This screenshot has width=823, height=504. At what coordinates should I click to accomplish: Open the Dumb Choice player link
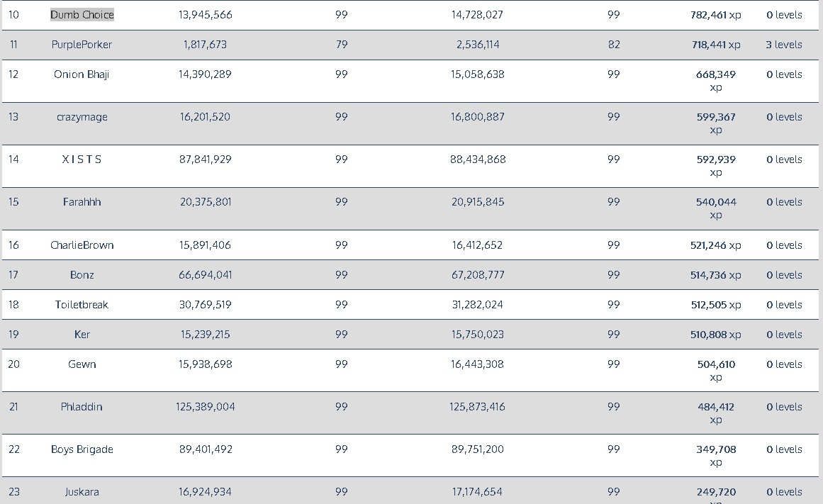pyautogui.click(x=82, y=15)
